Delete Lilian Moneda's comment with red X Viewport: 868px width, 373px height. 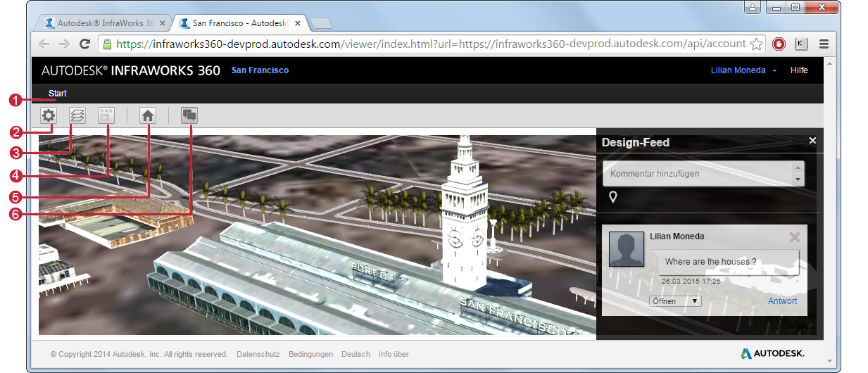pyautogui.click(x=795, y=237)
